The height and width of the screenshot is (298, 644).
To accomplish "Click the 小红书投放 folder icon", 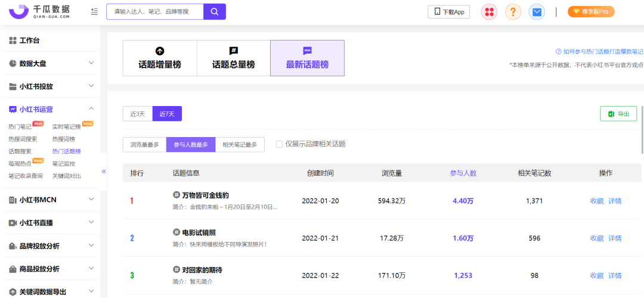I will coord(13,86).
